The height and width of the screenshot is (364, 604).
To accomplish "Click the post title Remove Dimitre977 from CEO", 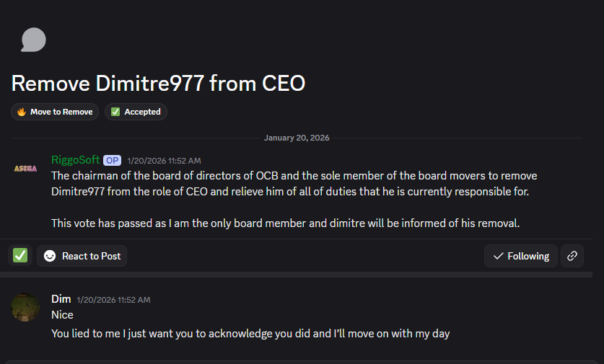I will pyautogui.click(x=158, y=84).
